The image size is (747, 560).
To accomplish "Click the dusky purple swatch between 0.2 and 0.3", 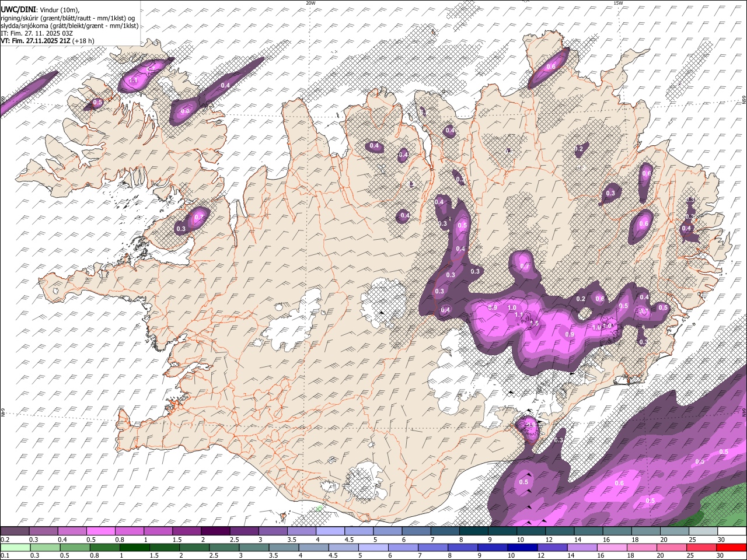I will tap(15, 531).
